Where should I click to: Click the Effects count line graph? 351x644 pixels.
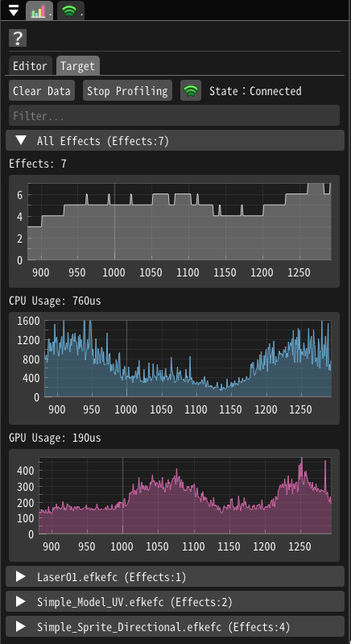(174, 231)
